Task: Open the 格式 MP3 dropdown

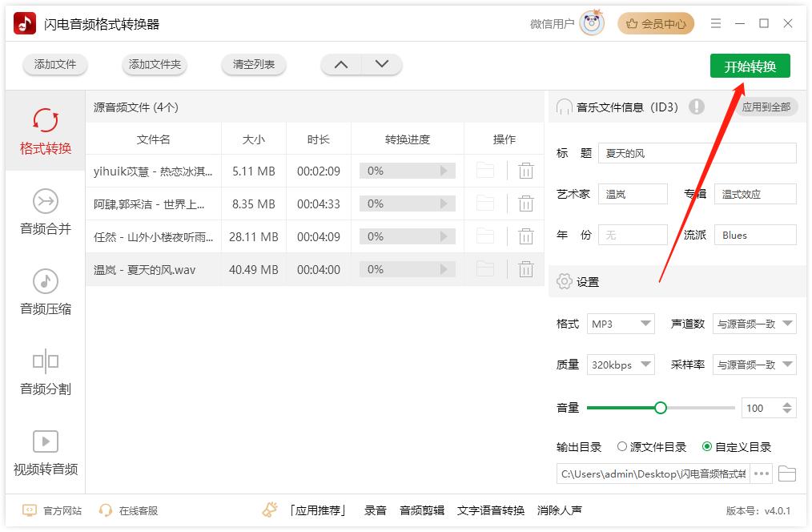Action: [x=621, y=324]
